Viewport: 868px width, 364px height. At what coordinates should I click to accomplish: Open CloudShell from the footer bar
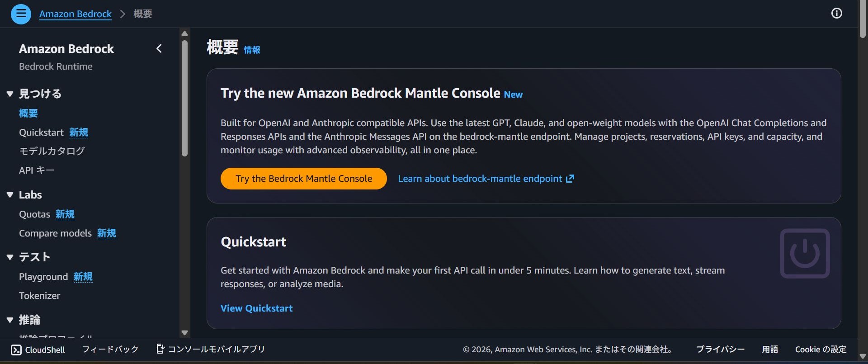pyautogui.click(x=38, y=350)
